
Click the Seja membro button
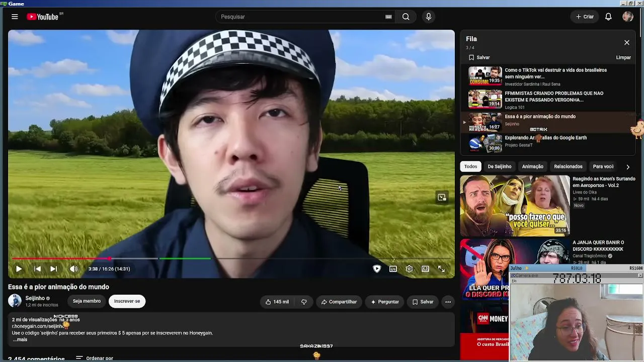pyautogui.click(x=87, y=301)
